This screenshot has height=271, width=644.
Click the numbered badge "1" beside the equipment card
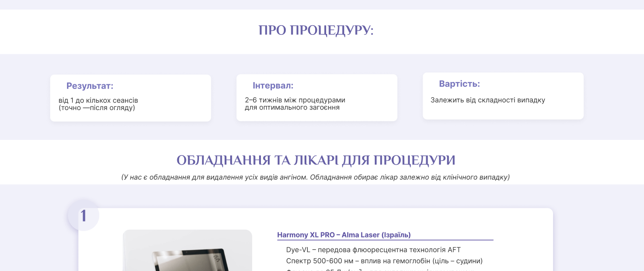[x=84, y=216]
